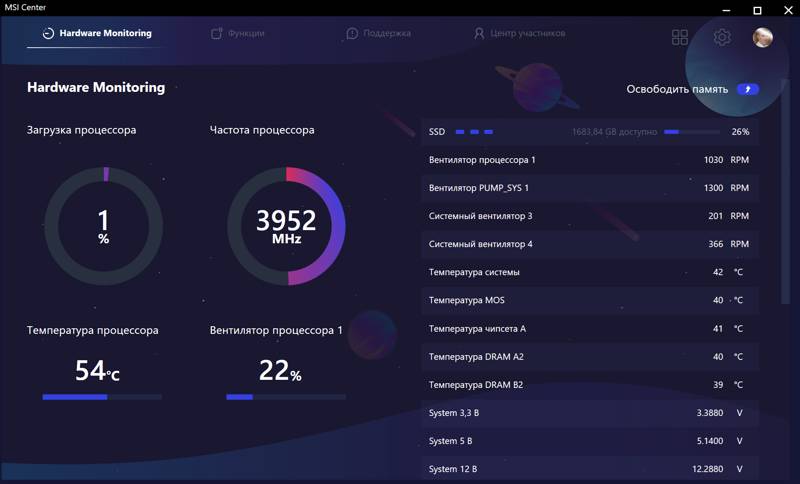Switch to the Функции tab

[246, 33]
